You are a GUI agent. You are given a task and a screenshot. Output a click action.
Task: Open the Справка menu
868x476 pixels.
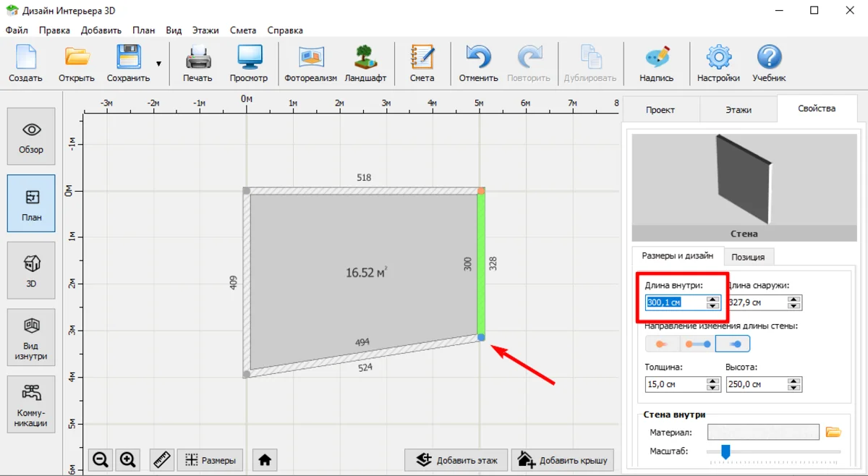pyautogui.click(x=285, y=30)
